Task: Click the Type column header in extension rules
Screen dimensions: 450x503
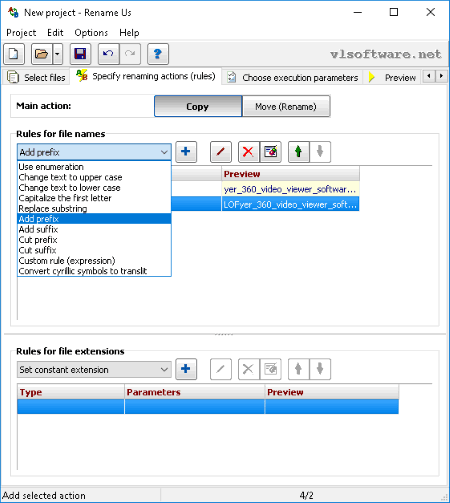Action: (71, 392)
